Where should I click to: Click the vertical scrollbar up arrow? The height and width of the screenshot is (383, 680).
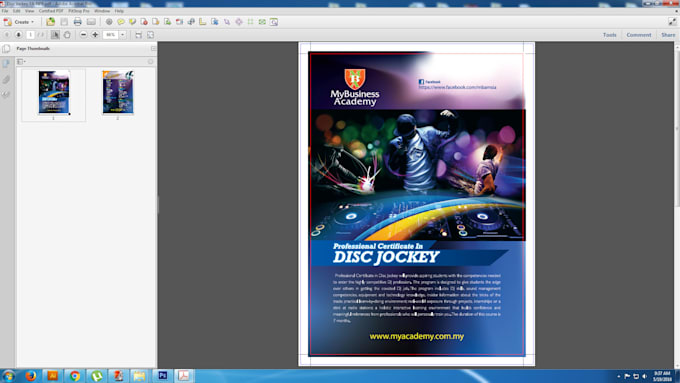pos(677,46)
